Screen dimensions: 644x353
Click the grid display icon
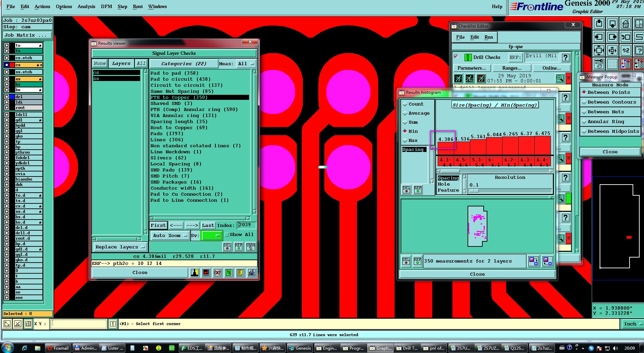pos(612,64)
